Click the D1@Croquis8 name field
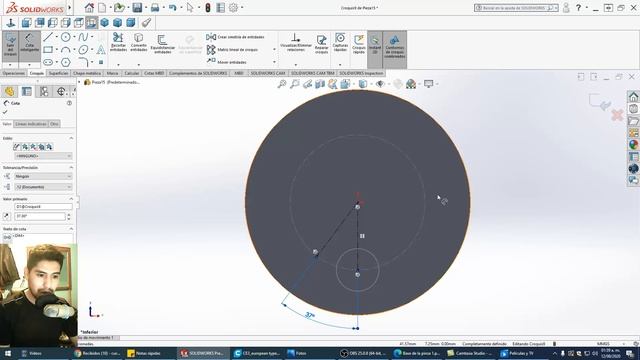 tap(43, 207)
